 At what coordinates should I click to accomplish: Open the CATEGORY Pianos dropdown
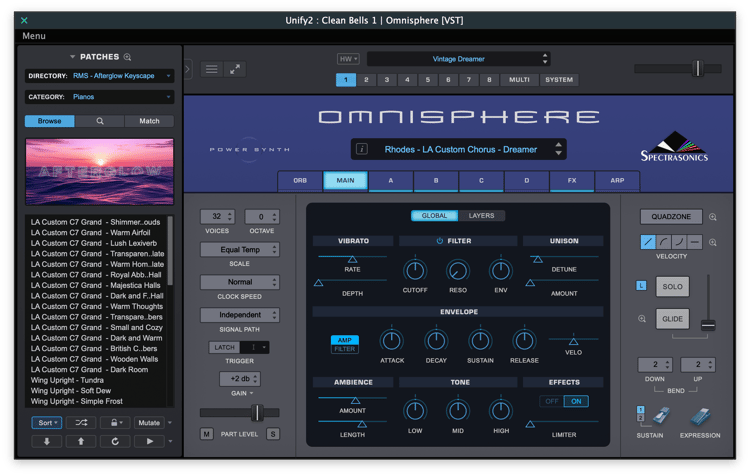pyautogui.click(x=99, y=97)
